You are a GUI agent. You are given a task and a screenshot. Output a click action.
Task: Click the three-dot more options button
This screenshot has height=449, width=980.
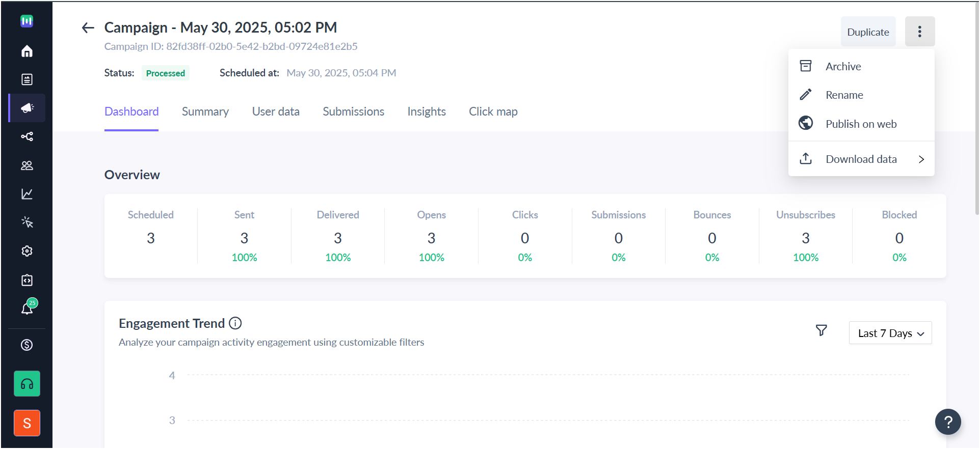(920, 32)
